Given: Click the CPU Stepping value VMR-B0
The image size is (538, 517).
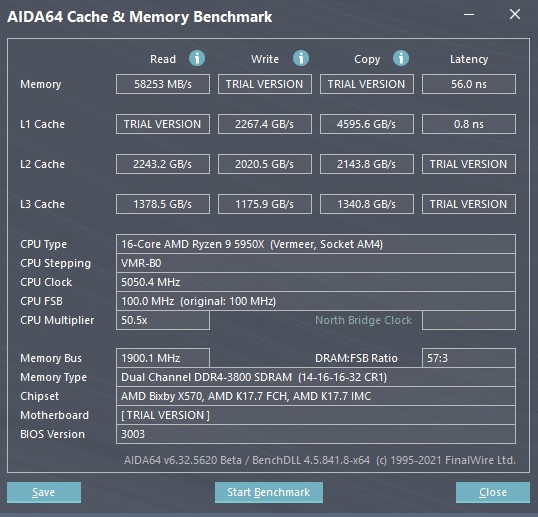Looking at the screenshot, I should tap(316, 263).
